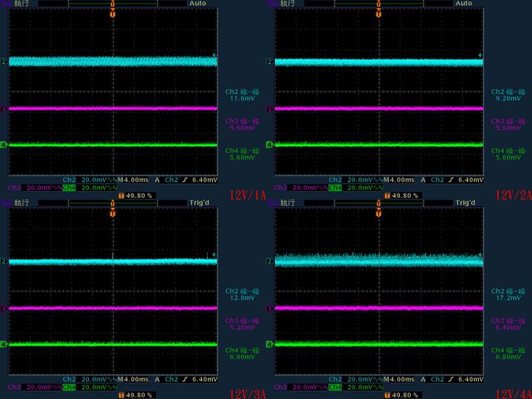Screen dimensions: 532x399
Task: Click the Ch3 ground marker in the 12V/2A panel
Action: (269, 108)
